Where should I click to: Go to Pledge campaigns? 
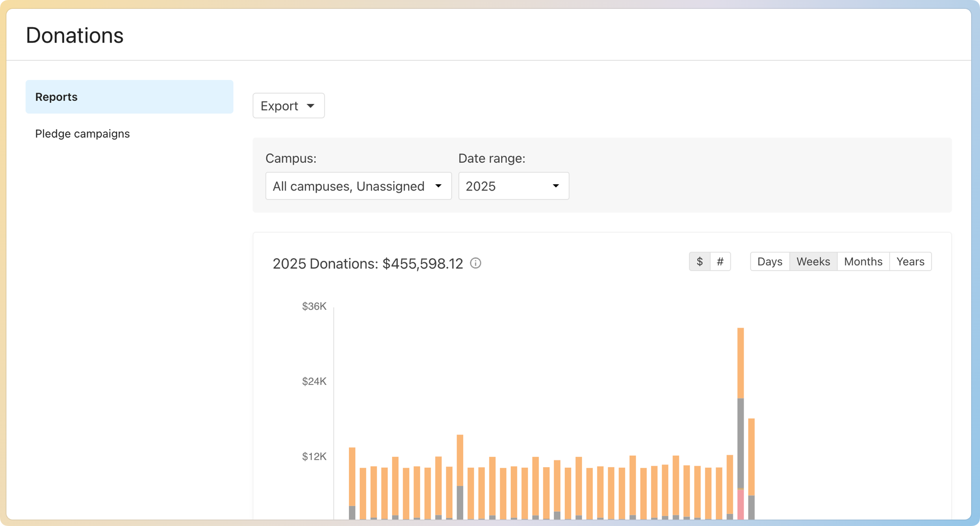(82, 134)
